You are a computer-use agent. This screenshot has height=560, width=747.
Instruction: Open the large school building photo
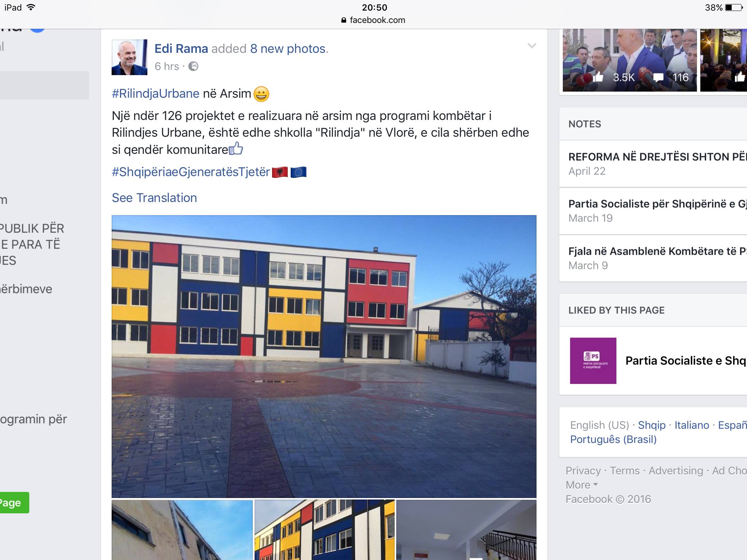324,356
